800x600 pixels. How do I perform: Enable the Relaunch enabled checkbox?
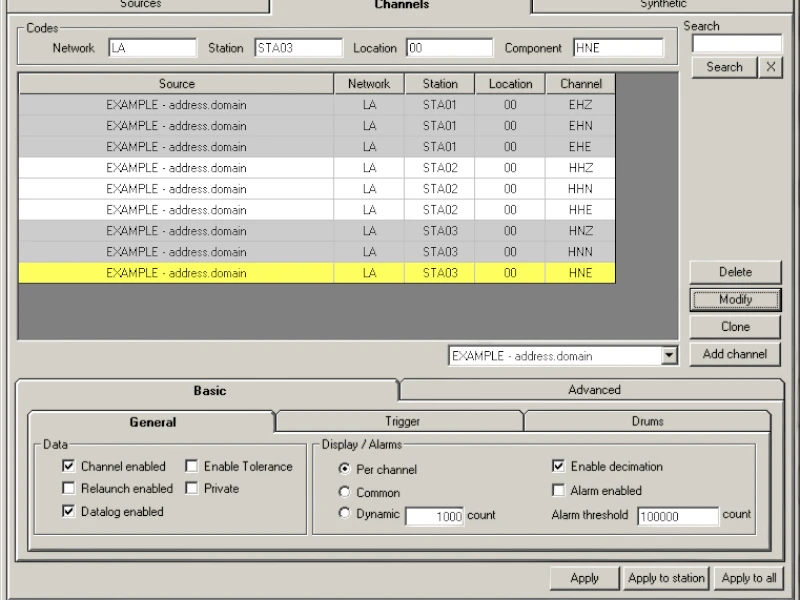pos(69,489)
